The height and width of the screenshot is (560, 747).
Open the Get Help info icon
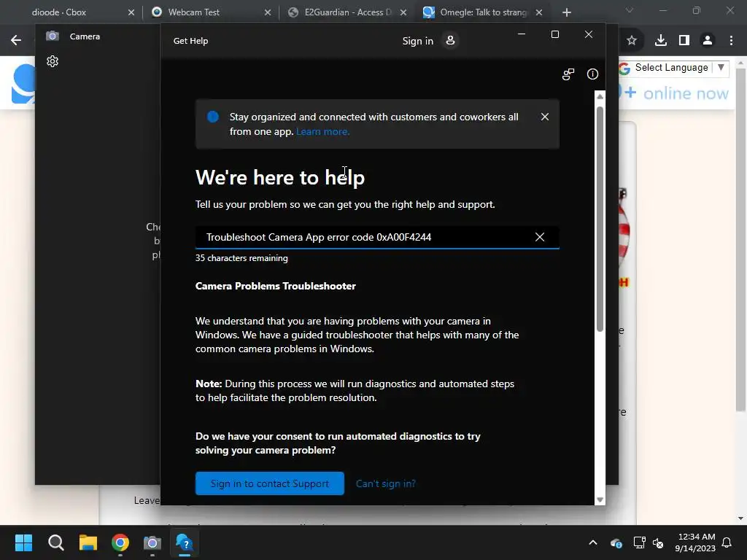tap(592, 74)
